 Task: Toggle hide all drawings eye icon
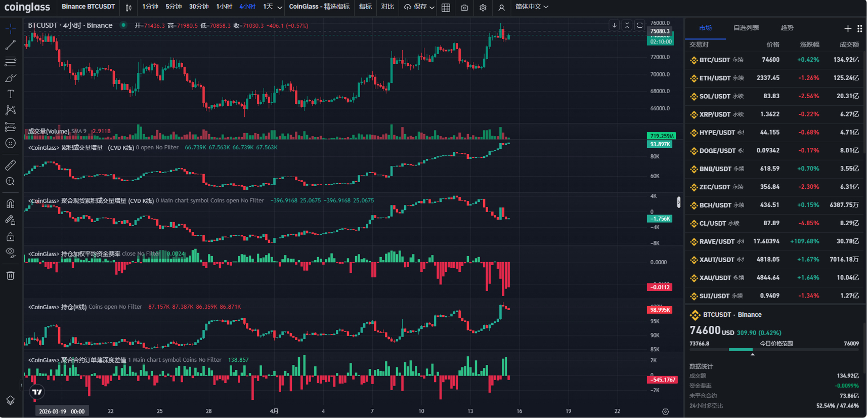pyautogui.click(x=10, y=253)
